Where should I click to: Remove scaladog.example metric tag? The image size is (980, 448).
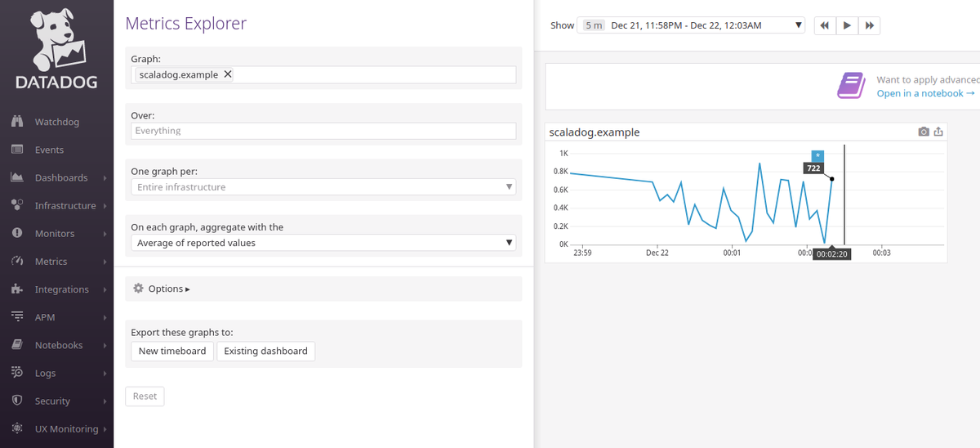click(228, 74)
